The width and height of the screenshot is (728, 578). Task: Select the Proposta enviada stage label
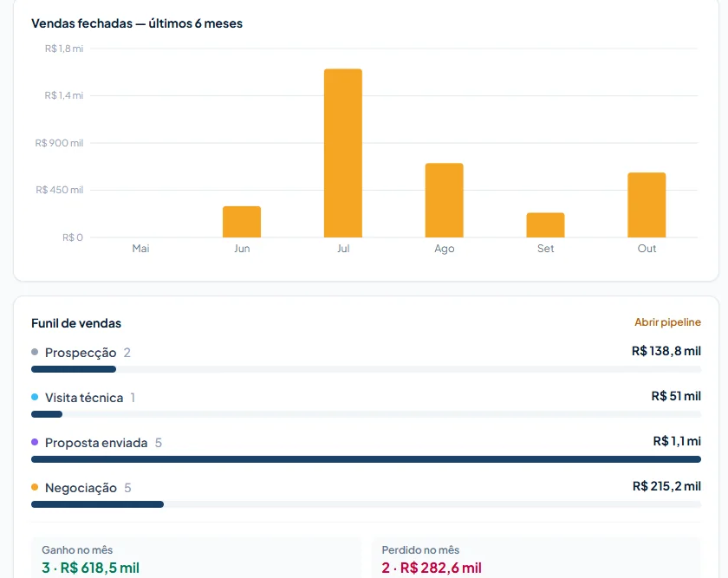point(96,443)
